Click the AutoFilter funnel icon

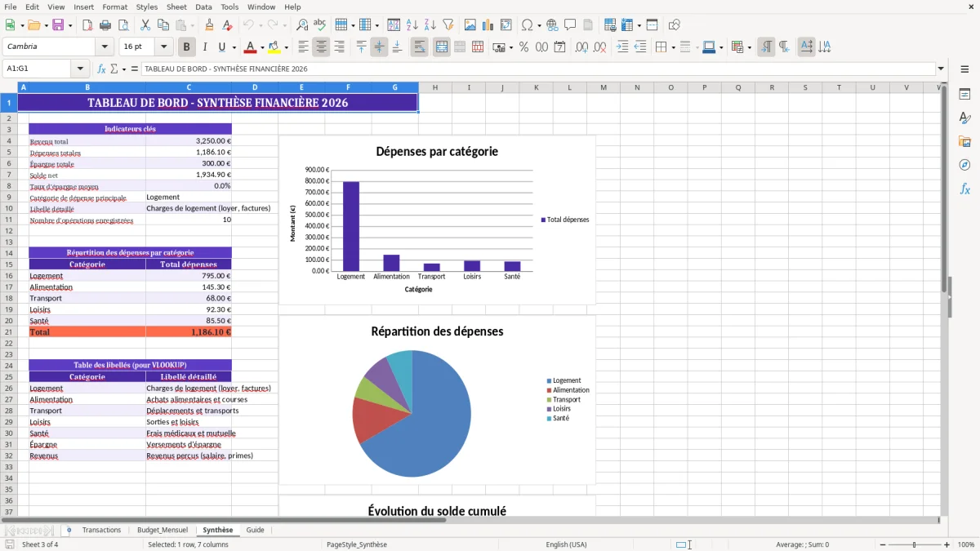tap(448, 25)
